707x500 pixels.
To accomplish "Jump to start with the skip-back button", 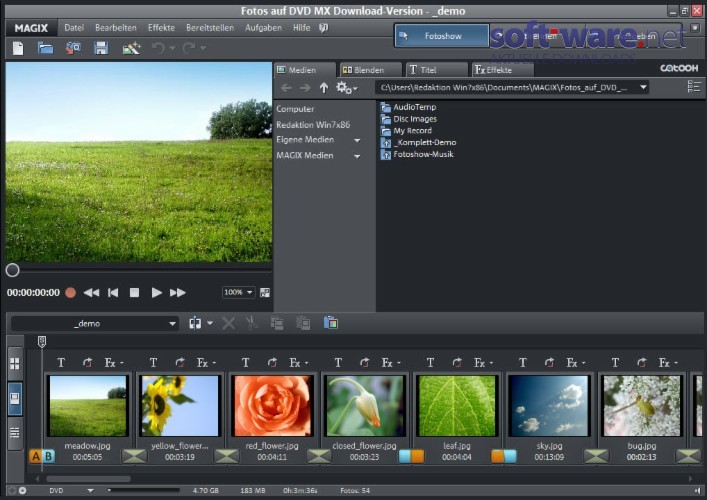I will 113,293.
